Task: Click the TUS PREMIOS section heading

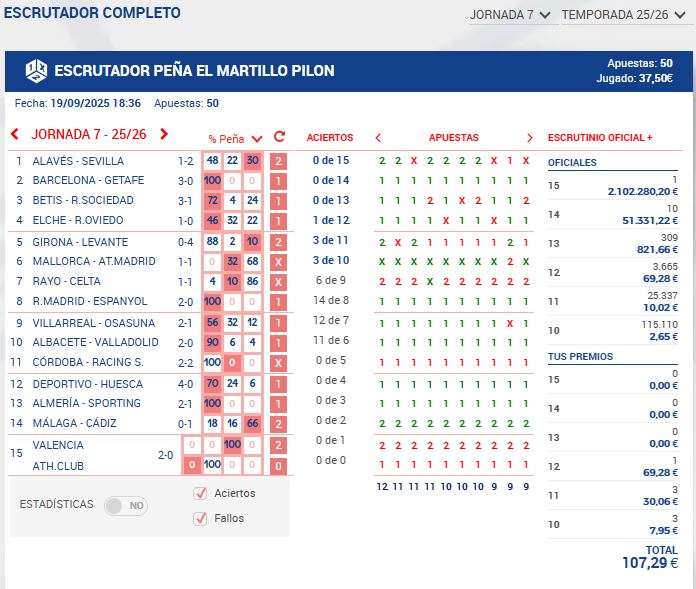Action: [580, 356]
